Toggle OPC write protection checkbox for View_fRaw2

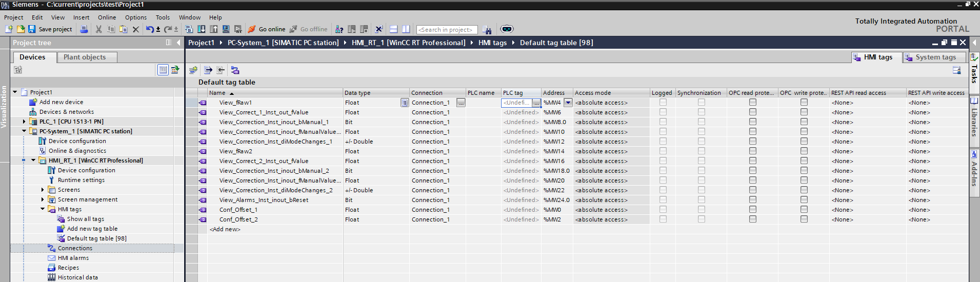coord(804,151)
